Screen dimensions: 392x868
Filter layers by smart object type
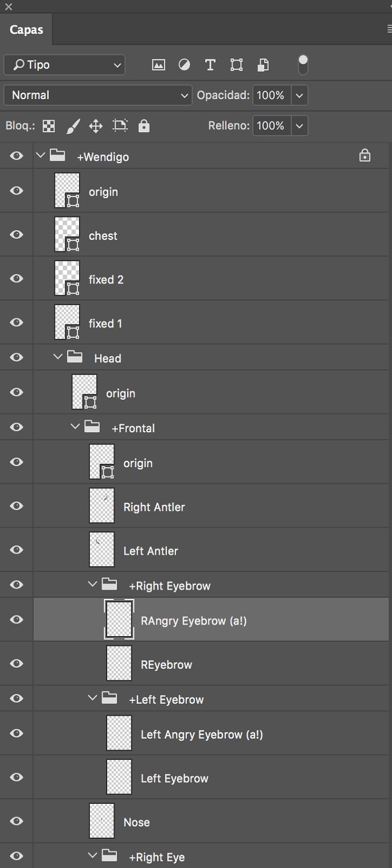coord(262,65)
